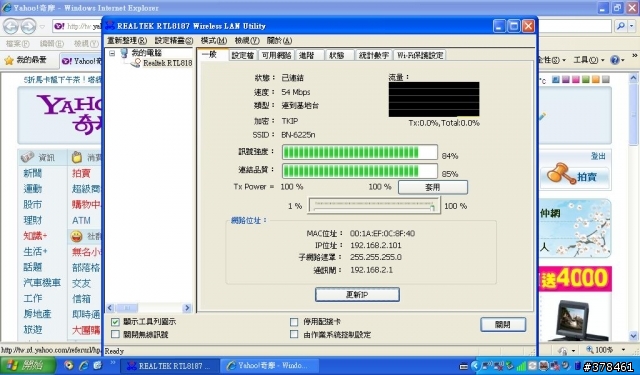
Task: Uncheck the 顯示工具列圖示 checkbox
Action: [x=115, y=322]
